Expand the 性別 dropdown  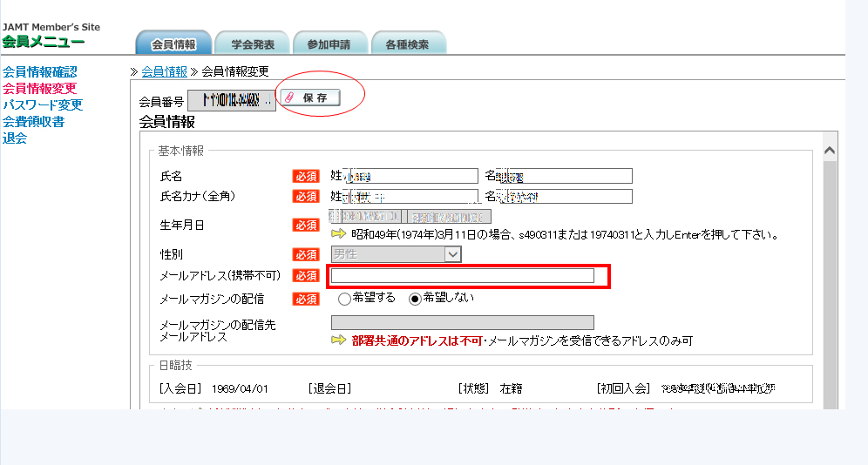(452, 254)
